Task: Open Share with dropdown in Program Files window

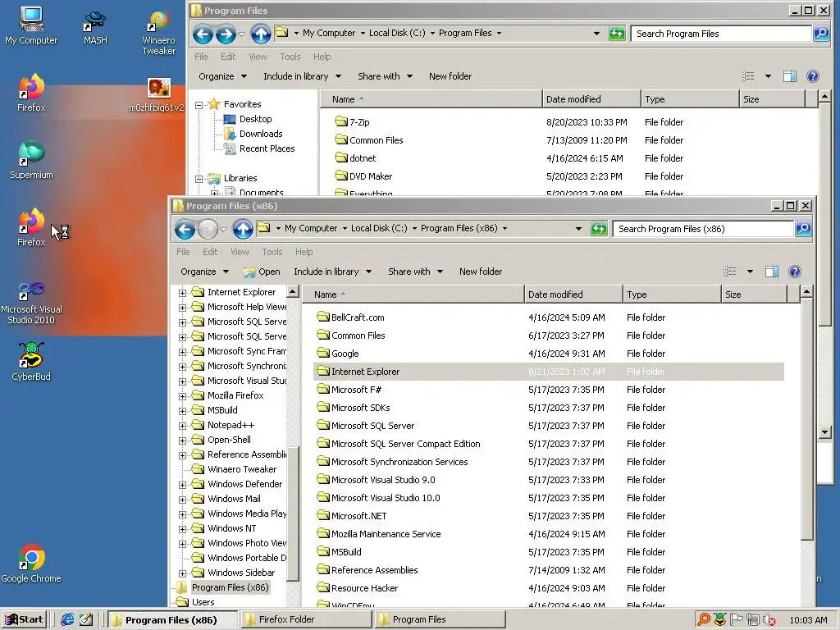Action: [386, 76]
